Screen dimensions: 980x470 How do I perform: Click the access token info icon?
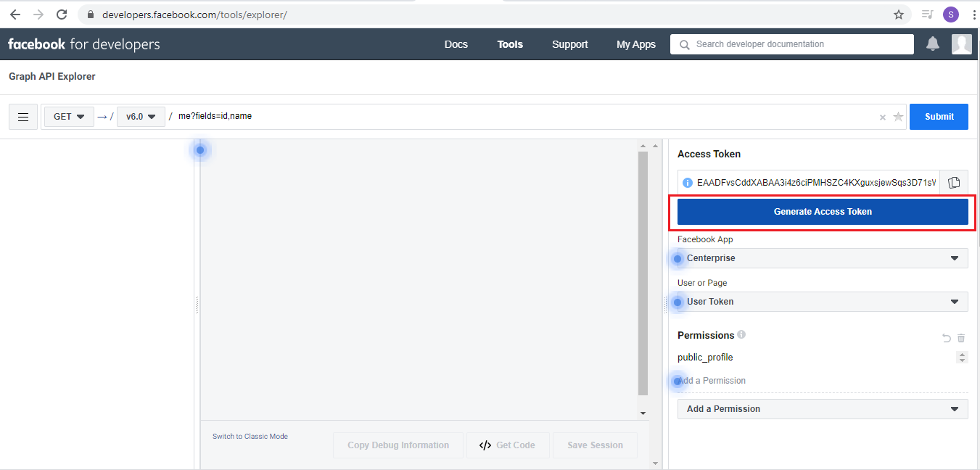[x=688, y=183]
